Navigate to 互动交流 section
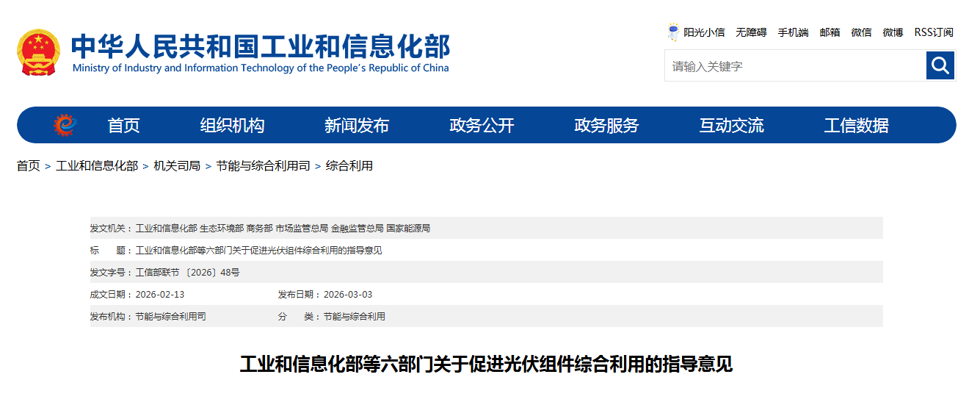 point(731,126)
